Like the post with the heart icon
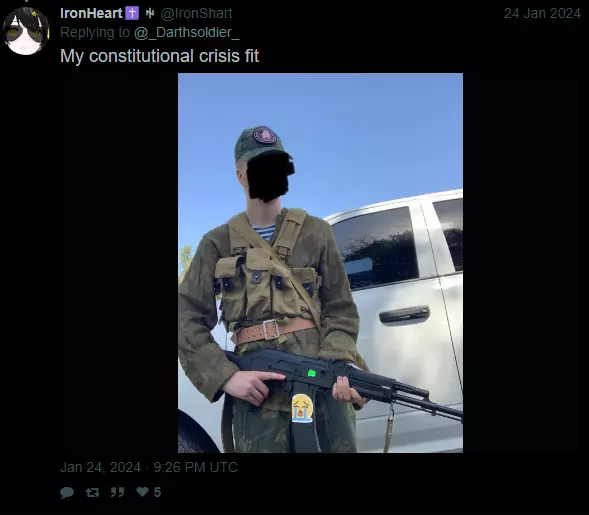Image resolution: width=589 pixels, height=515 pixels. point(142,491)
